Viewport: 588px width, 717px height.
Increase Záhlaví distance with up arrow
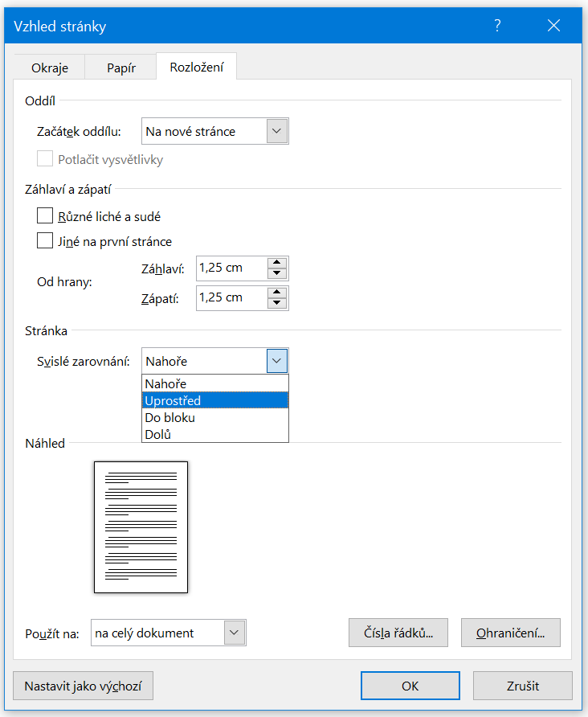(277, 263)
